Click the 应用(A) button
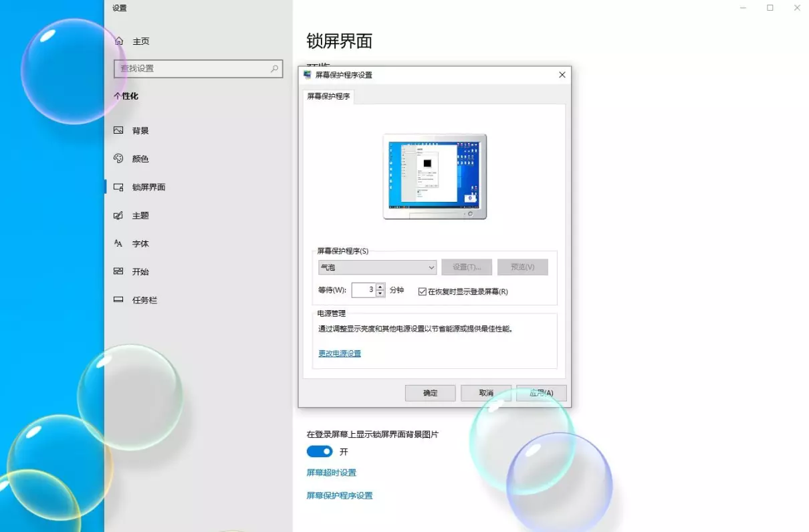809x532 pixels. pyautogui.click(x=542, y=393)
